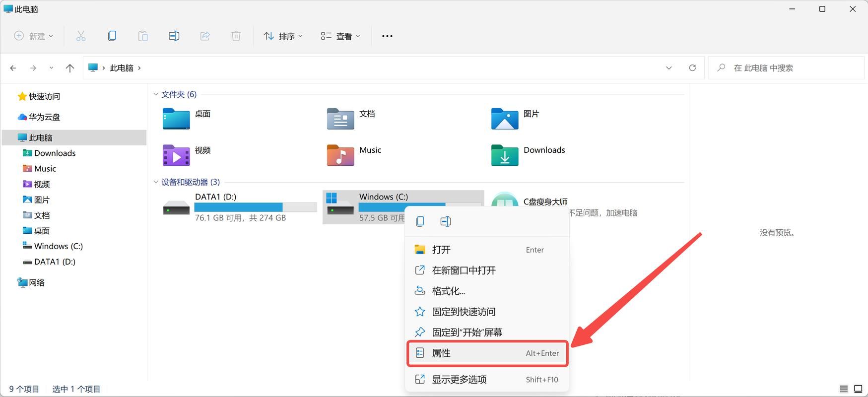Viewport: 868px width, 397px height.
Task: Choose 固定到快速访问 in context menu
Action: pos(487,312)
